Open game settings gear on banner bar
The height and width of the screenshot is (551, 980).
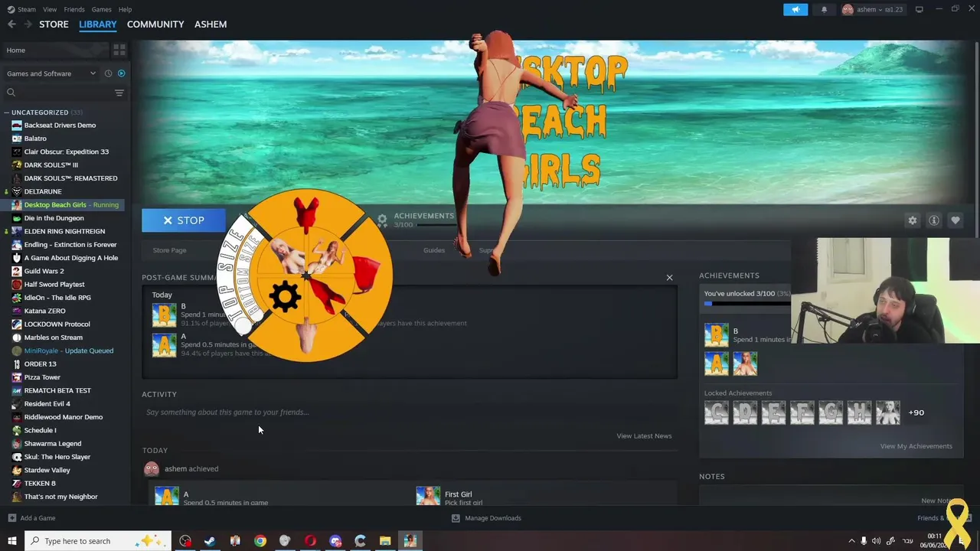coord(913,220)
